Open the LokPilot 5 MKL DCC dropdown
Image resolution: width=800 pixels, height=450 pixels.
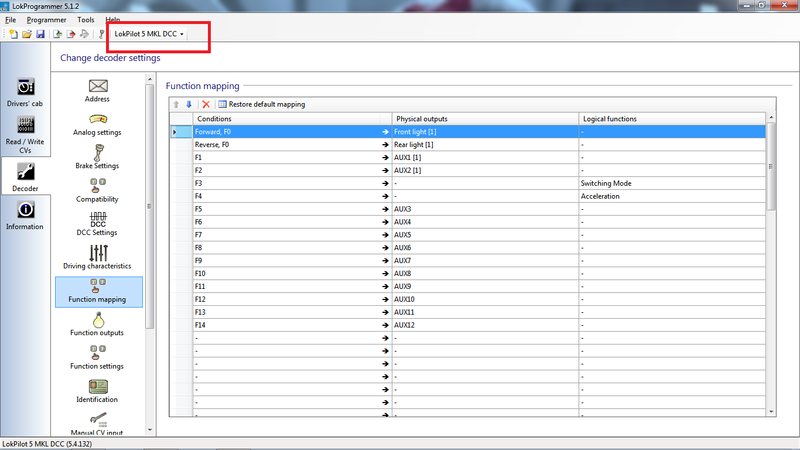point(148,34)
